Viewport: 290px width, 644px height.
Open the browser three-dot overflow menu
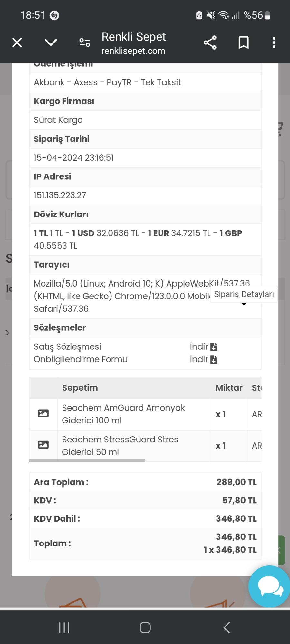click(274, 42)
